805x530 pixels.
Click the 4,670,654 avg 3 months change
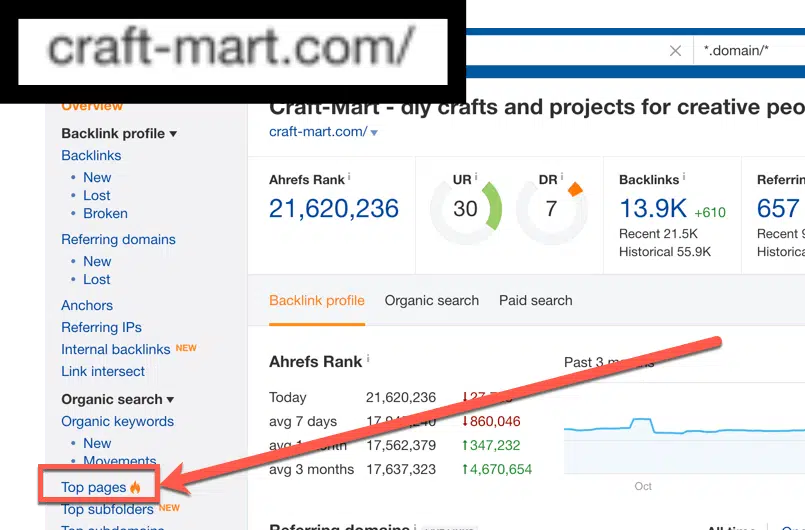click(497, 469)
